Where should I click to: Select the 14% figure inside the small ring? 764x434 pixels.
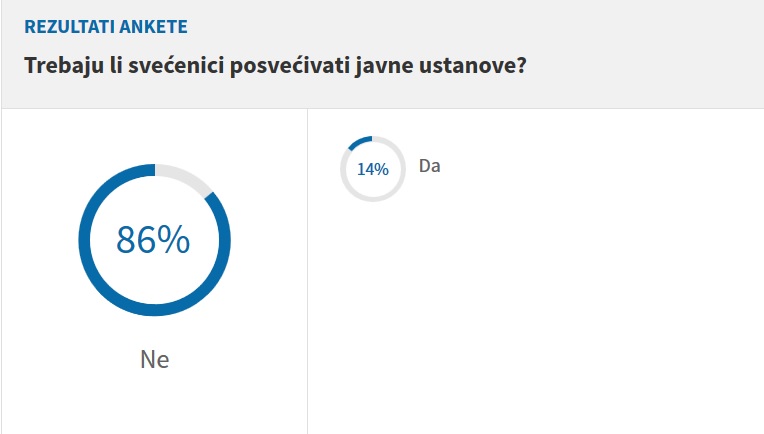tap(373, 169)
